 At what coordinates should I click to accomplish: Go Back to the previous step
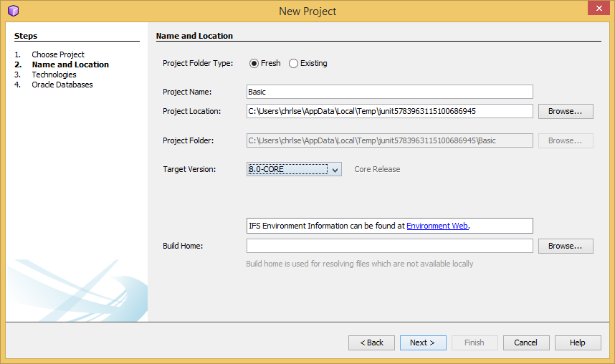[x=371, y=343]
